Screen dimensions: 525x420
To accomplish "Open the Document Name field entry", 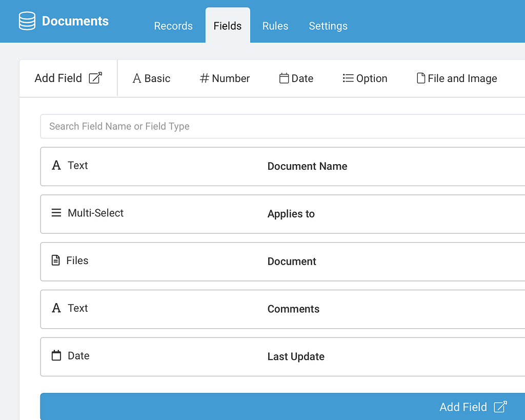I will [307, 166].
